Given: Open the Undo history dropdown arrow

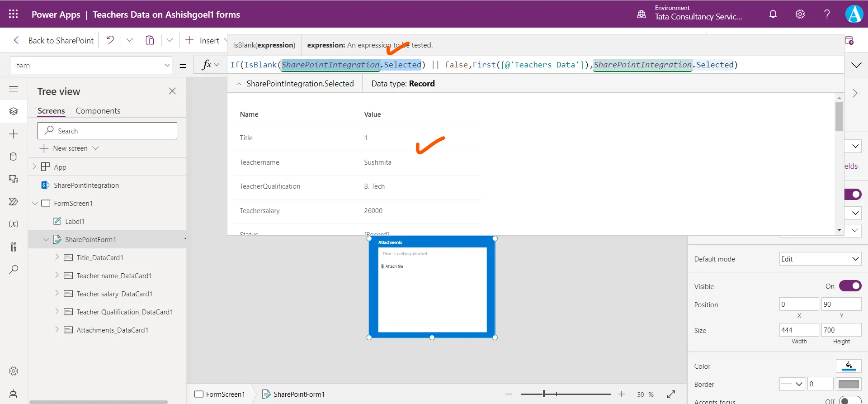Looking at the screenshot, I should (x=130, y=40).
